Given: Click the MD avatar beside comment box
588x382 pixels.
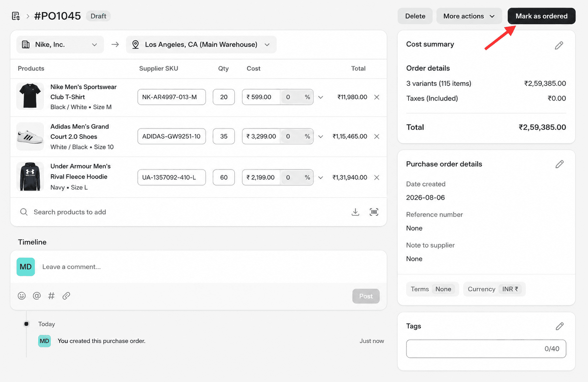Looking at the screenshot, I should tap(26, 267).
